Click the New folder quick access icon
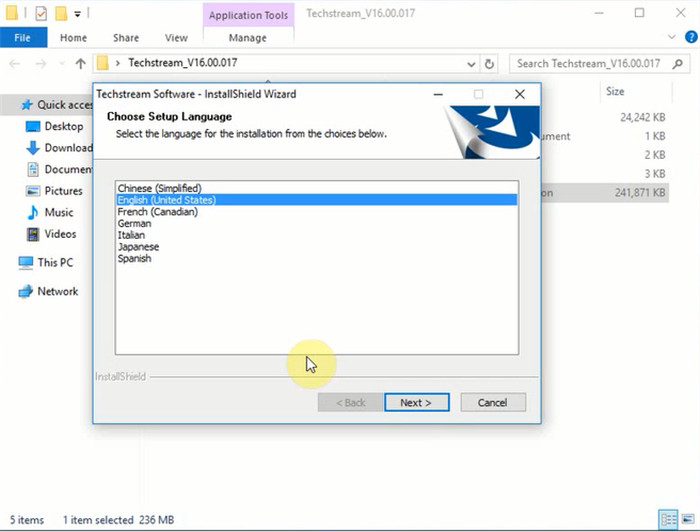The height and width of the screenshot is (531, 700). pyautogui.click(x=61, y=13)
